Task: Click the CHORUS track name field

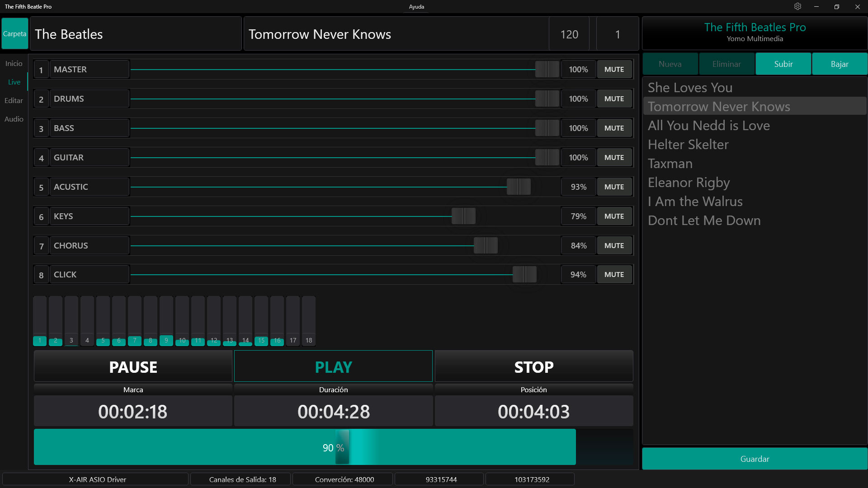Action: point(89,246)
